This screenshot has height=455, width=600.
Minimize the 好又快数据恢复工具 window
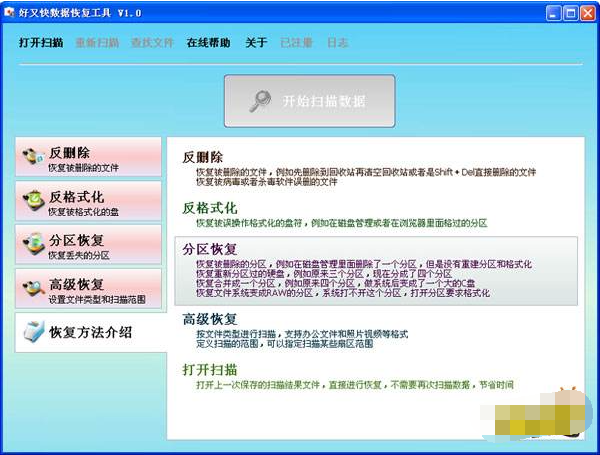click(547, 13)
